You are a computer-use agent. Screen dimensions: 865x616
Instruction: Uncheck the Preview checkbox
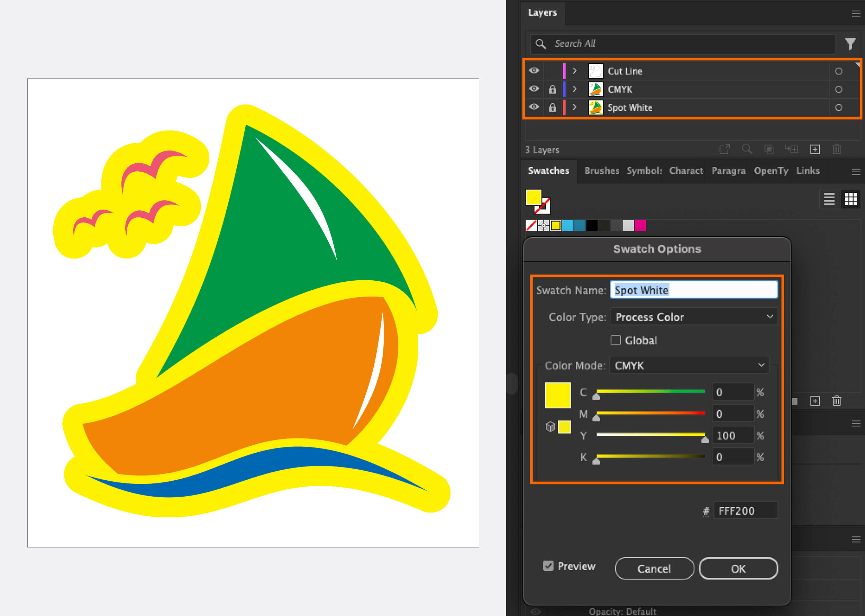tap(548, 566)
